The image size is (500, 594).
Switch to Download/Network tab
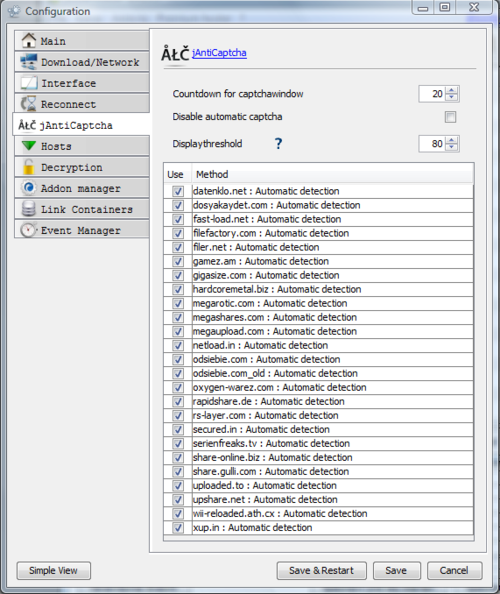tap(82, 62)
